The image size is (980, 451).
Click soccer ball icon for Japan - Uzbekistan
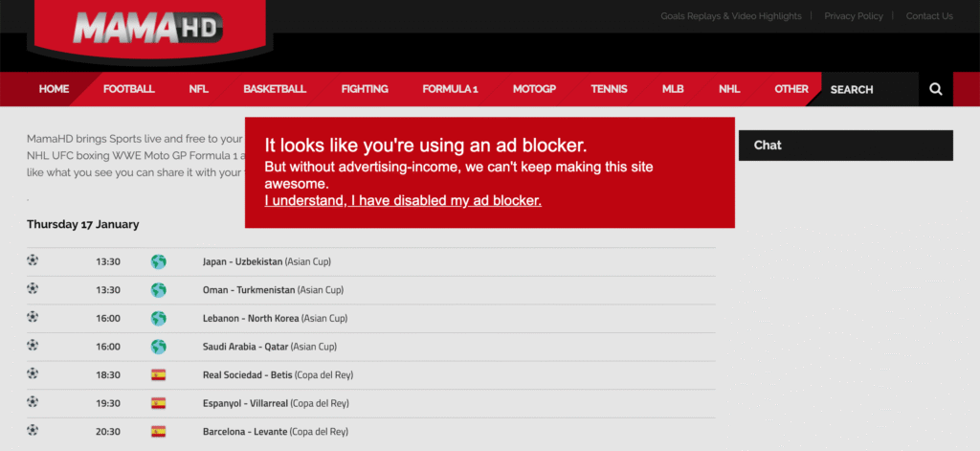(33, 260)
